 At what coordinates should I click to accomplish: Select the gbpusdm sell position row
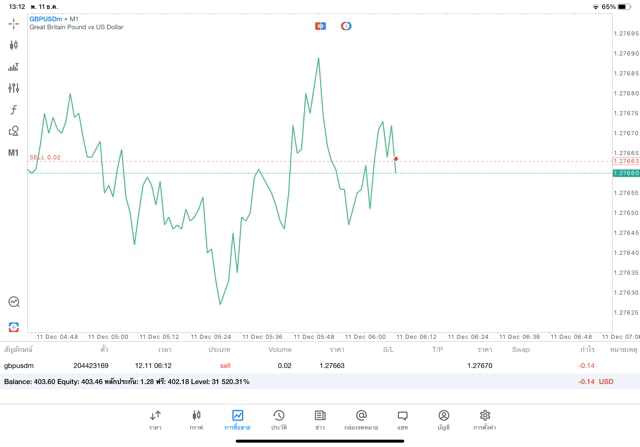[300, 365]
